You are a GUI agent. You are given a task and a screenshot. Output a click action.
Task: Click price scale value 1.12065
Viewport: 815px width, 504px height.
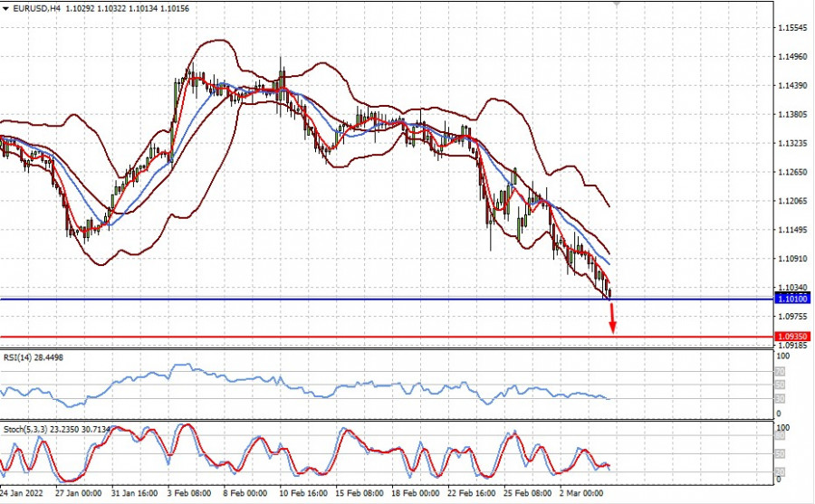tap(792, 201)
